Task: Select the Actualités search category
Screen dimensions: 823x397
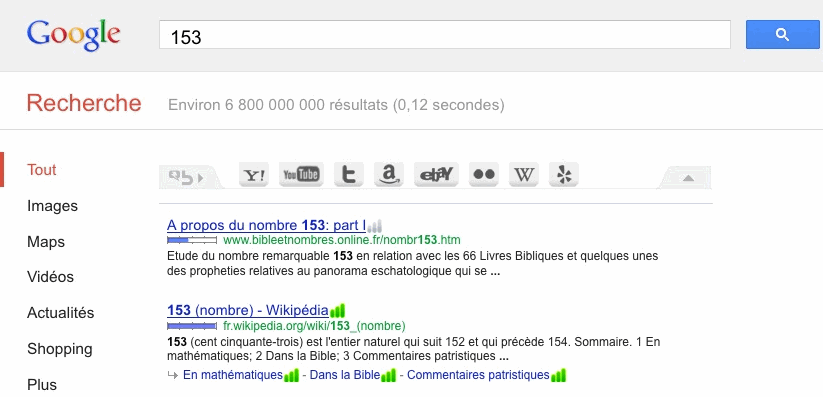Action: click(61, 313)
